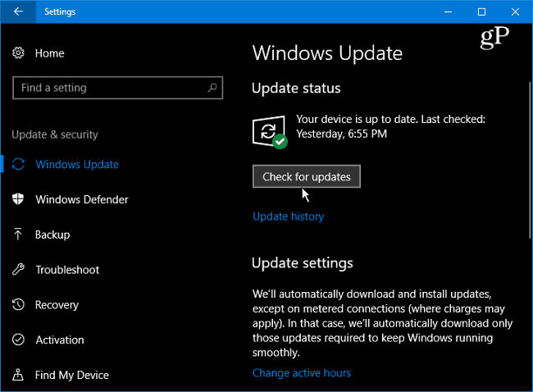Click the Find My Device person icon

click(x=18, y=374)
